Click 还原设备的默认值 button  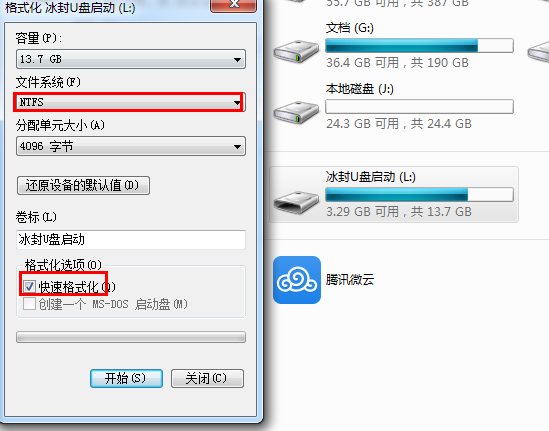pyautogui.click(x=83, y=185)
